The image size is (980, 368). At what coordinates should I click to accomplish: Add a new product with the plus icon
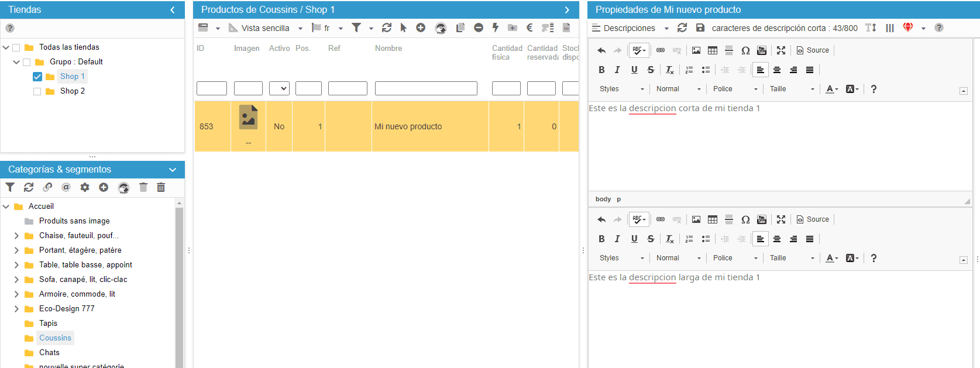pos(421,27)
